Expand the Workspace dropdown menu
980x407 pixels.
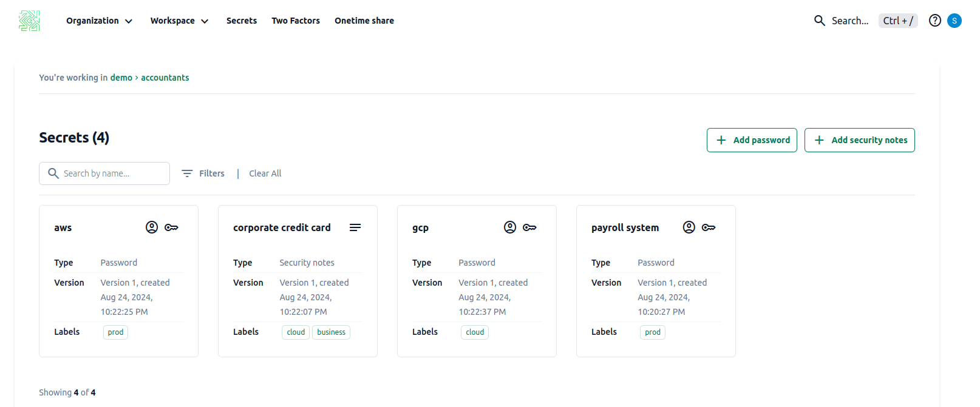[x=180, y=21]
